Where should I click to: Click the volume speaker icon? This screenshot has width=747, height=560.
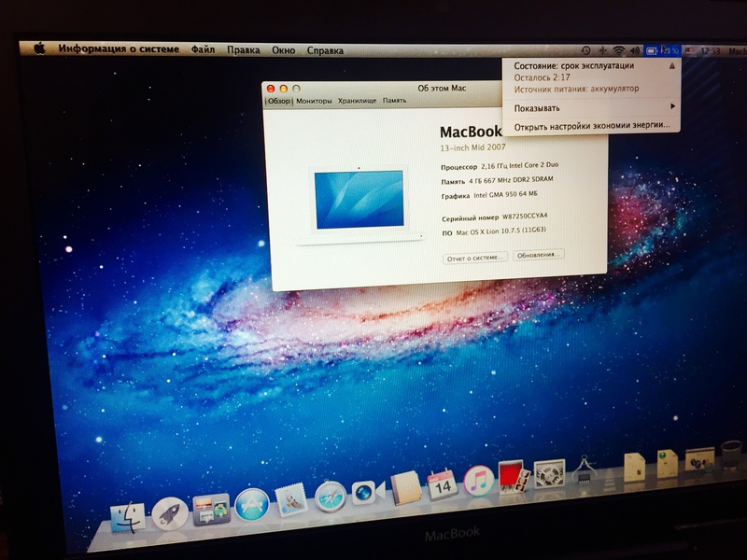635,50
